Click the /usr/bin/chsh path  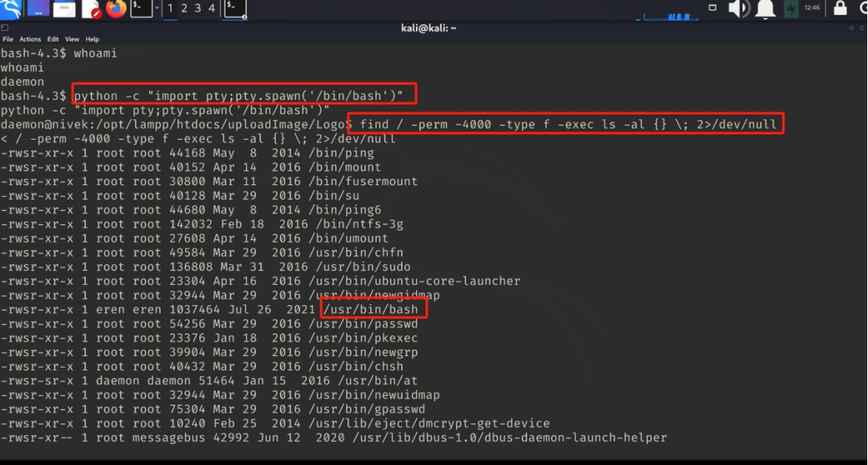(x=356, y=367)
